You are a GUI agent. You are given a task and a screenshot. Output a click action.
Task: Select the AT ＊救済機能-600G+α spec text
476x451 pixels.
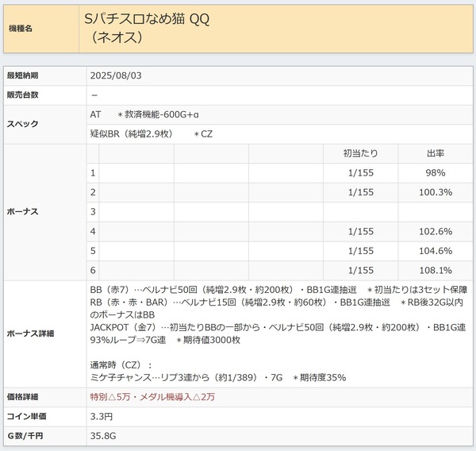pos(144,114)
